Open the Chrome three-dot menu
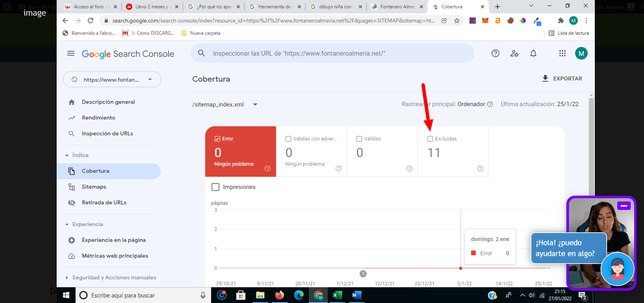This screenshot has width=644, height=303. [586, 21]
